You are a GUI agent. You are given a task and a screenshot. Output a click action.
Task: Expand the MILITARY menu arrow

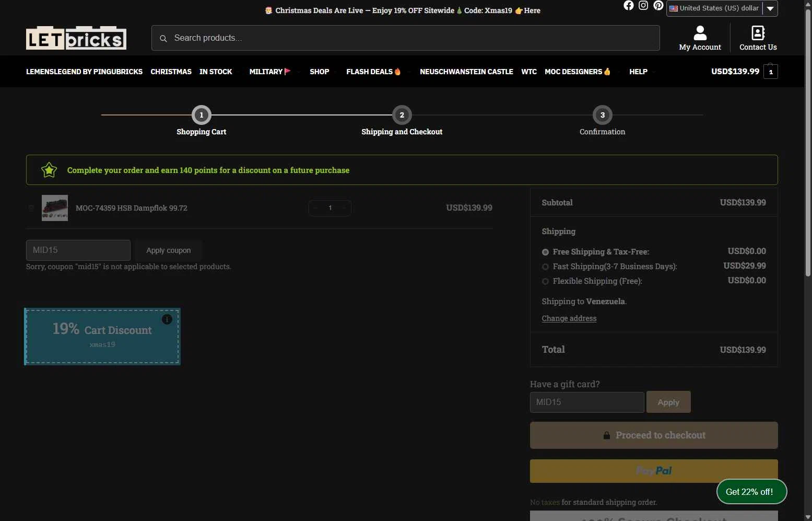click(298, 72)
